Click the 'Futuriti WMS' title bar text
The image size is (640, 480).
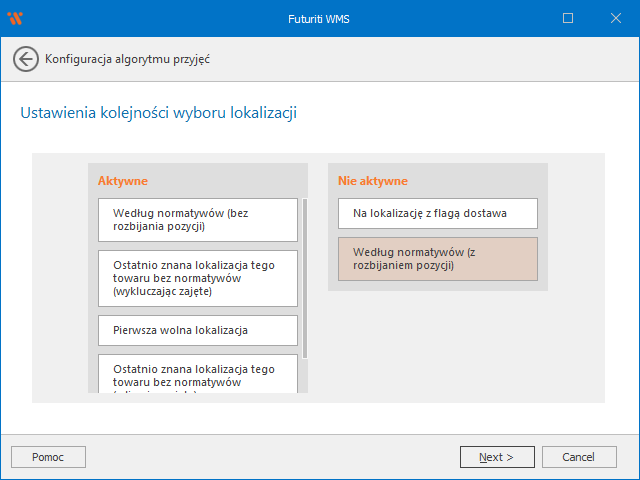click(x=320, y=18)
